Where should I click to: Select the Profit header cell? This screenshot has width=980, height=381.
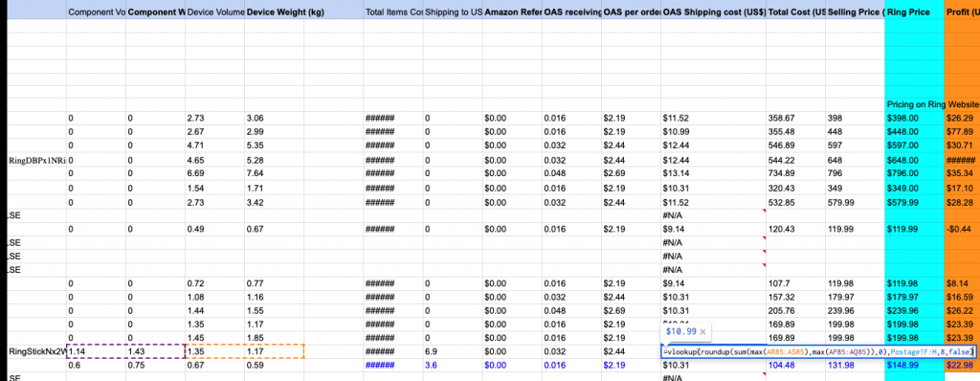[x=962, y=11]
